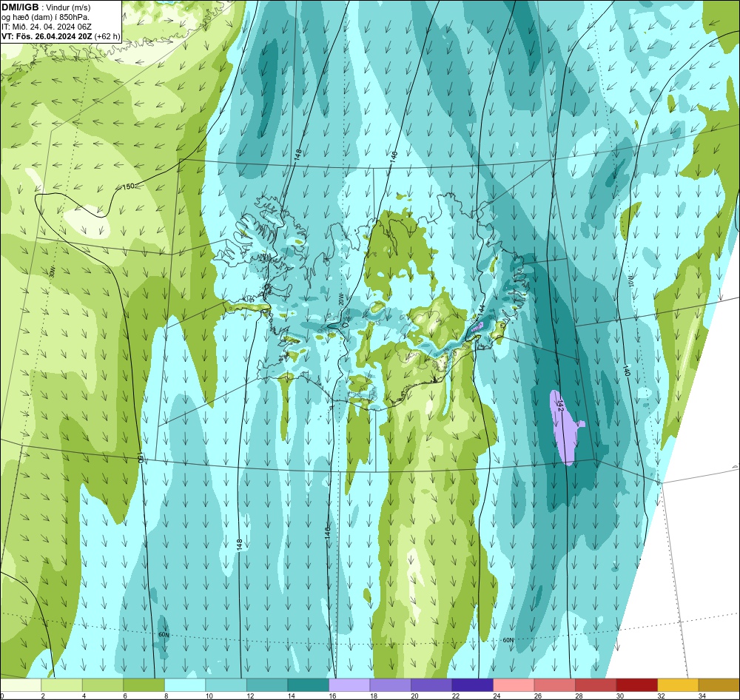Pick the 8–10 m/s pale cyan legend swatch
Viewport: 740px width, 700px height.
point(185,685)
